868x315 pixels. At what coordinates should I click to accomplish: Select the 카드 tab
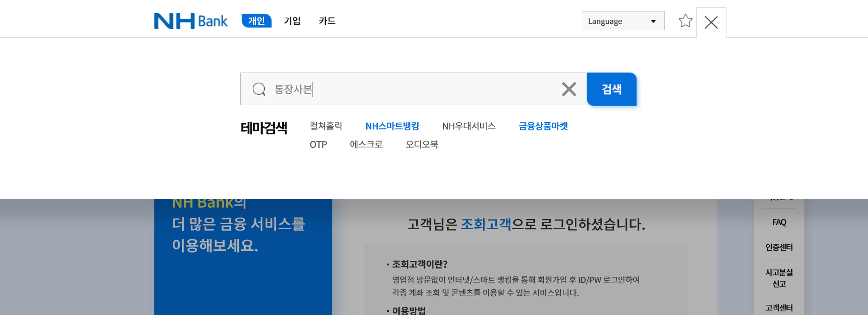(x=327, y=21)
